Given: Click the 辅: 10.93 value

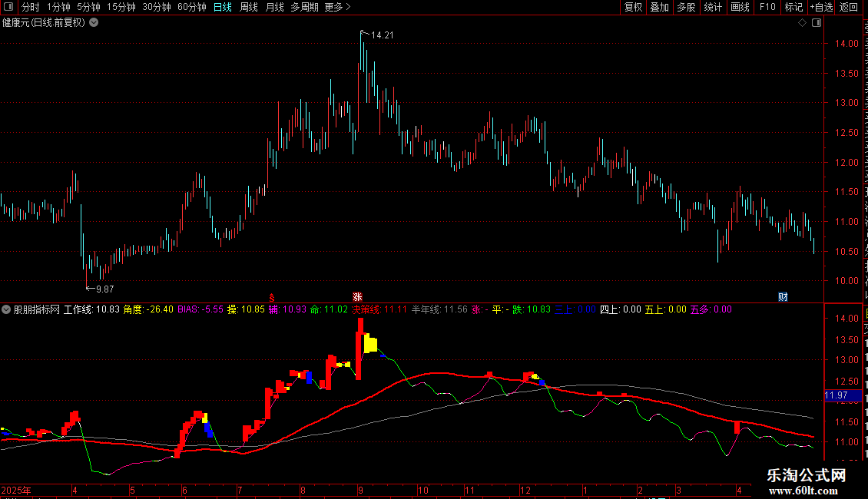Looking at the screenshot, I should [x=287, y=309].
